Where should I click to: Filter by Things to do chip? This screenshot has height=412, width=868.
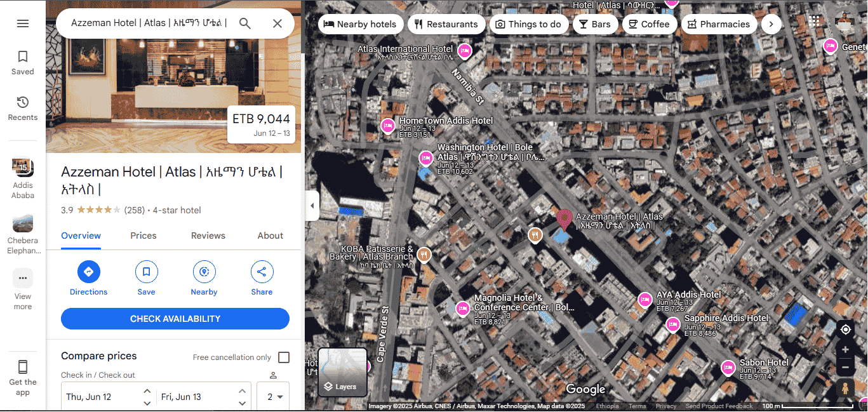[528, 24]
